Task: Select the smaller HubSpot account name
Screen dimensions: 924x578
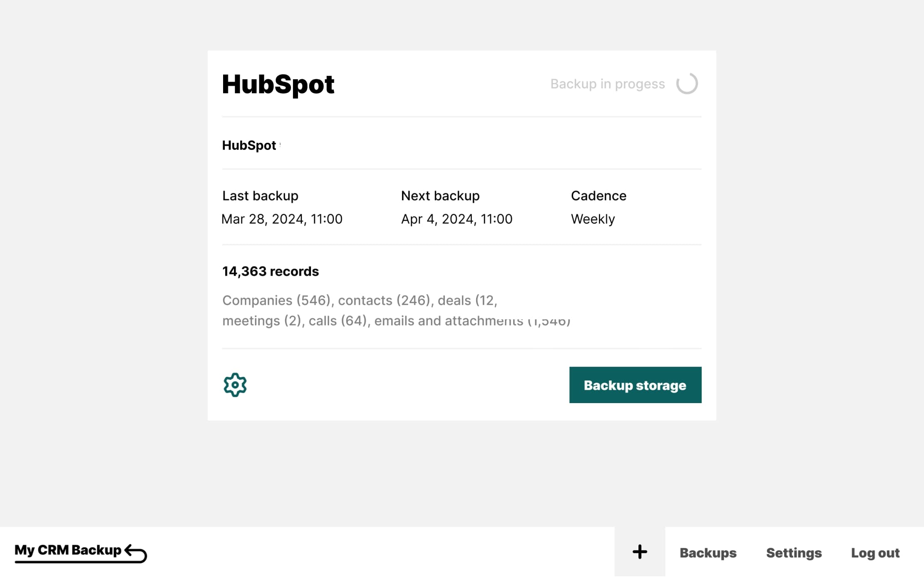Action: (249, 145)
